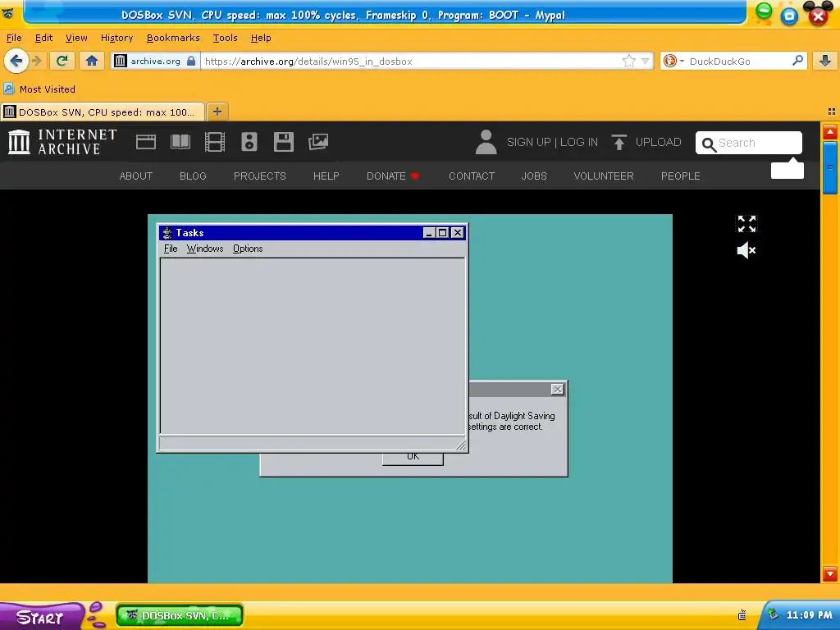
Task: Open the Most Visited bookmarks folder
Action: [x=39, y=89]
